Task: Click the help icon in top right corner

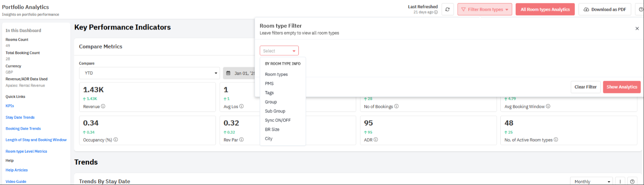Action: click(640, 9)
